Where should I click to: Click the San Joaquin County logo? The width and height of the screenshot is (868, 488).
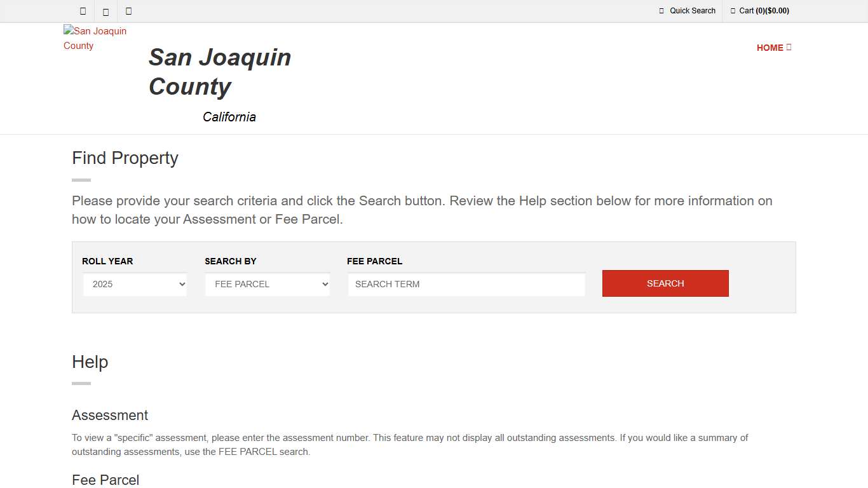pos(95,38)
